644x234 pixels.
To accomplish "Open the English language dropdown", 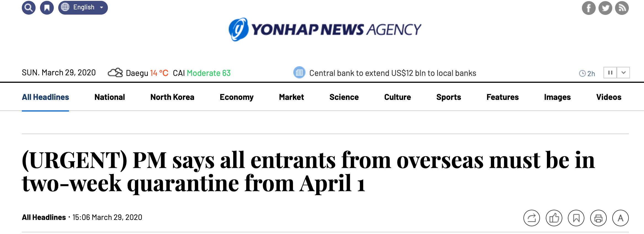I will (x=83, y=7).
